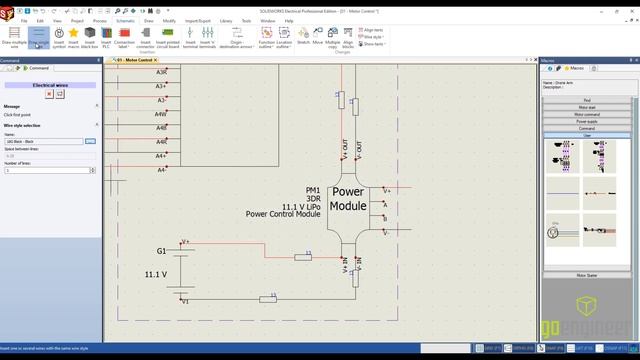Switch to the Process ribbon tab
Viewport: 640px width, 360px height.
tap(100, 21)
